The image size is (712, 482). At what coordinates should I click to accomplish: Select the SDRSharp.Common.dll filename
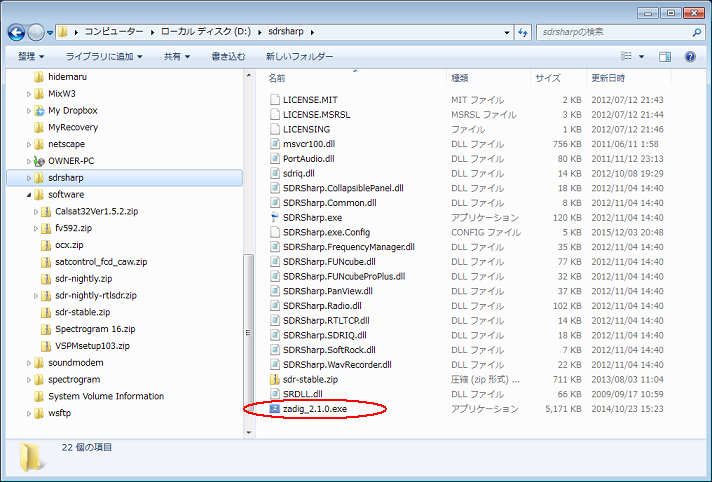click(330, 203)
